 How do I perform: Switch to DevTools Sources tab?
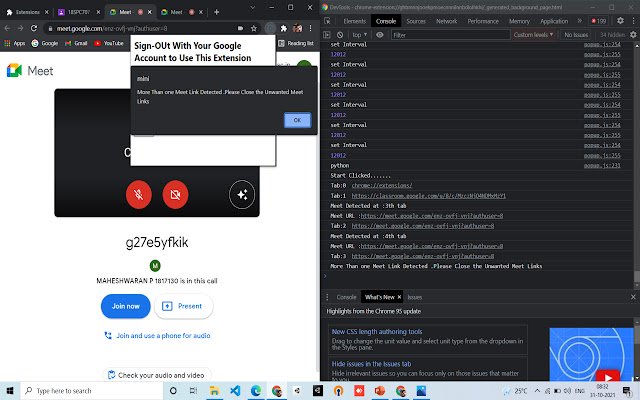[416, 21]
